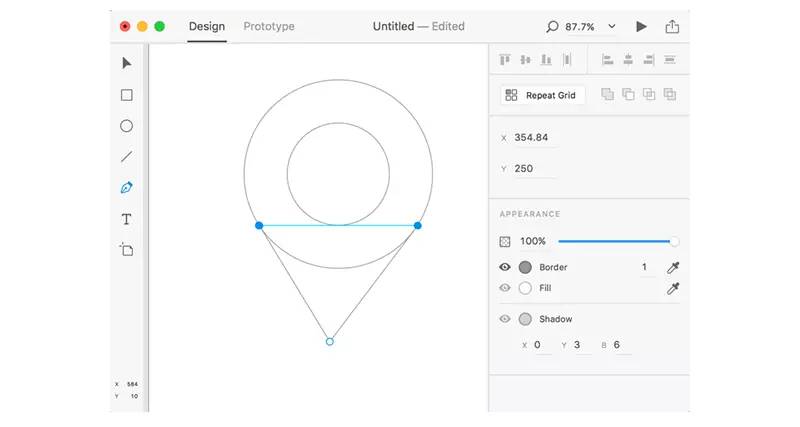Toggle Border visibility eye icon
The height and width of the screenshot is (427, 800).
505,267
